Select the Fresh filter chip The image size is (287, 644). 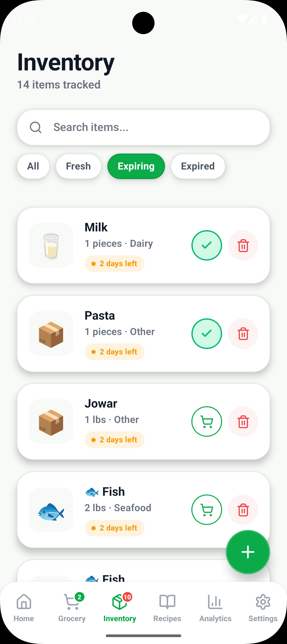pyautogui.click(x=78, y=166)
